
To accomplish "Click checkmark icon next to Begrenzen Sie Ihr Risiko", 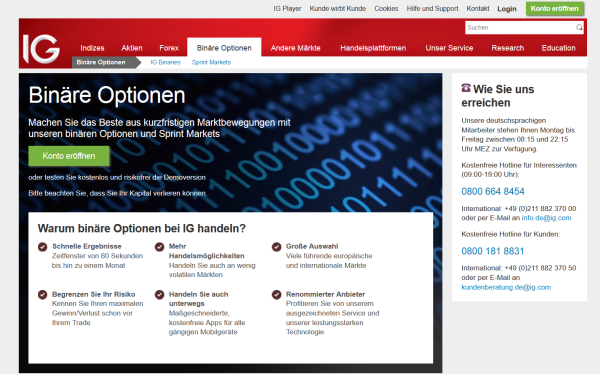I will coord(42,295).
